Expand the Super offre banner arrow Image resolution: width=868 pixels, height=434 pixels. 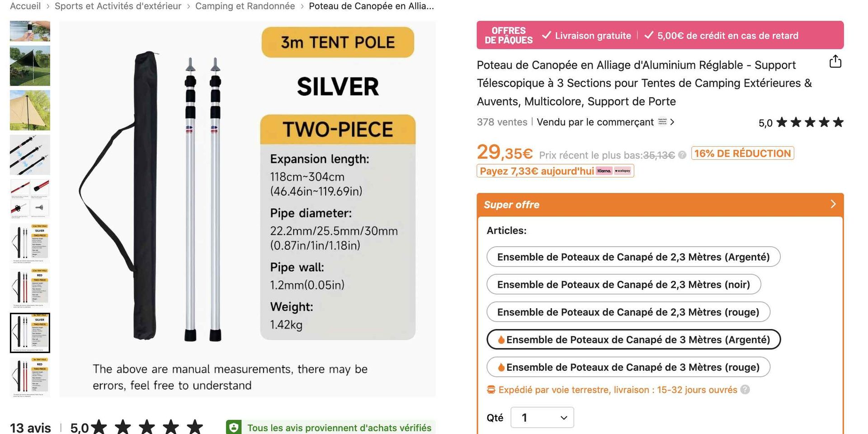[x=833, y=204]
